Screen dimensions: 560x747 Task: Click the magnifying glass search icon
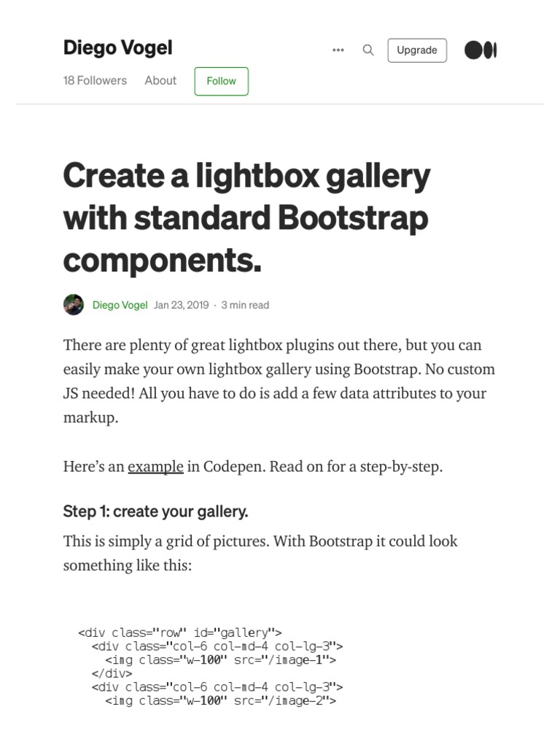point(368,50)
